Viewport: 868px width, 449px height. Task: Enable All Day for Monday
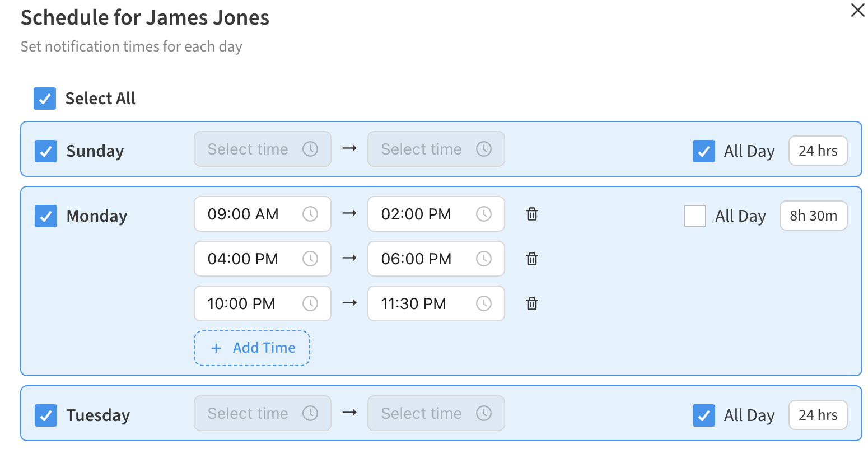click(x=695, y=216)
